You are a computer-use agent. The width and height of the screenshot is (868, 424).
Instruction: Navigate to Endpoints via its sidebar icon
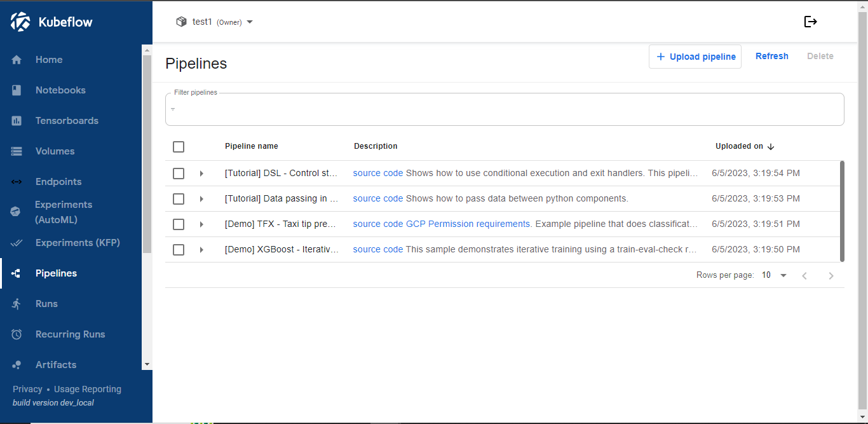15,181
